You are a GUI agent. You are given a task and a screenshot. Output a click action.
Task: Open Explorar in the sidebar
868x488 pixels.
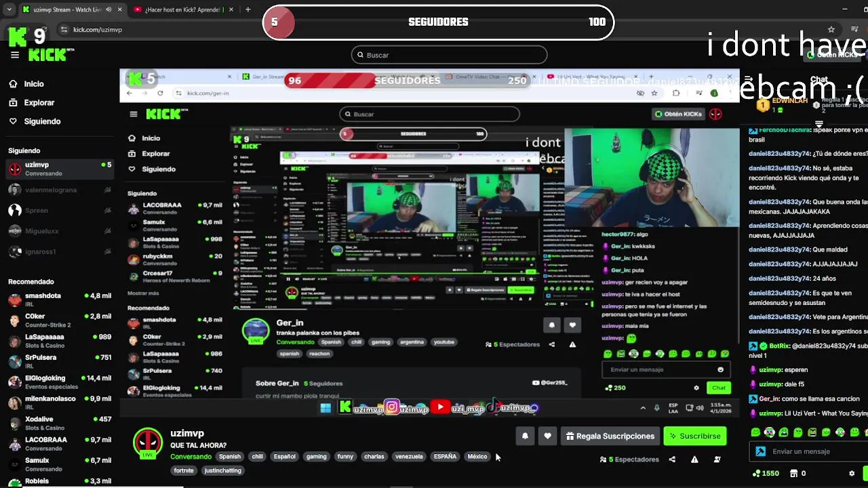[32, 103]
